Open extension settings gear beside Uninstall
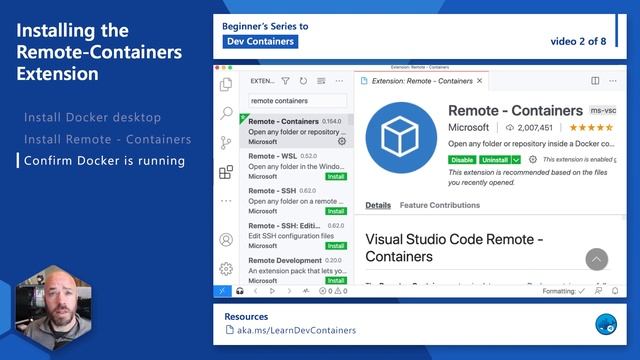Image resolution: width=640 pixels, height=360 pixels. coord(533,160)
